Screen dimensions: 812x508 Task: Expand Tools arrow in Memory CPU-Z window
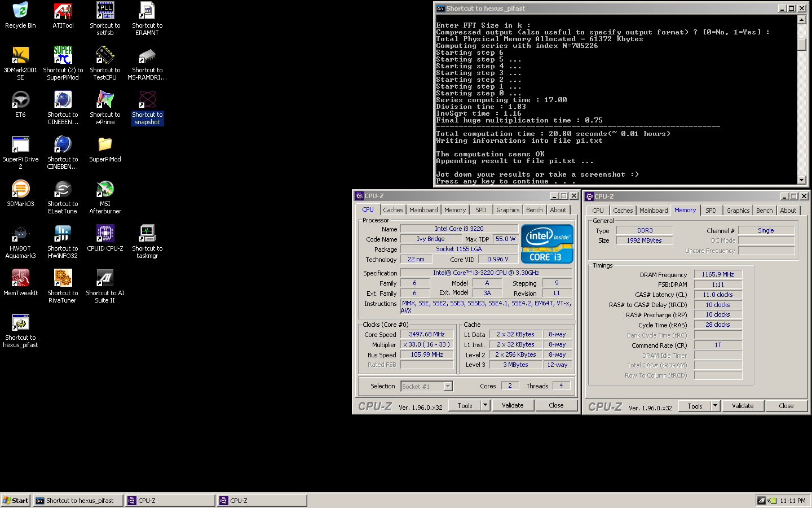[x=715, y=406]
